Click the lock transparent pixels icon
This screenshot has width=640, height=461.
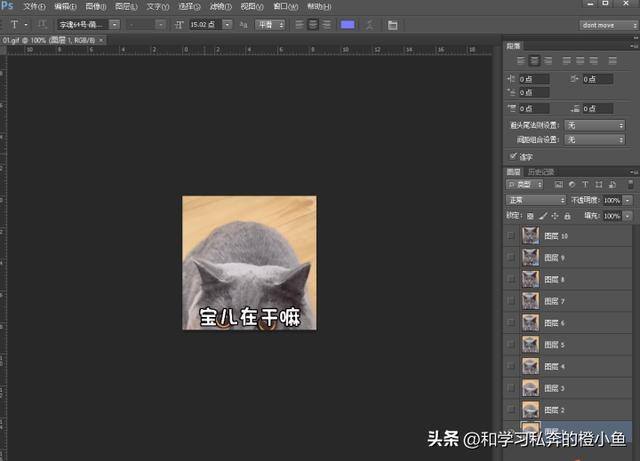(530, 216)
